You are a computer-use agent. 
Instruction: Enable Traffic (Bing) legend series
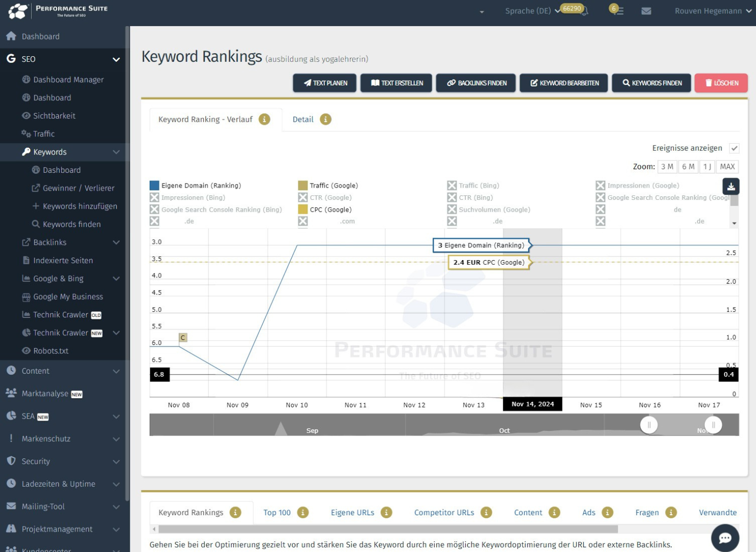click(452, 186)
